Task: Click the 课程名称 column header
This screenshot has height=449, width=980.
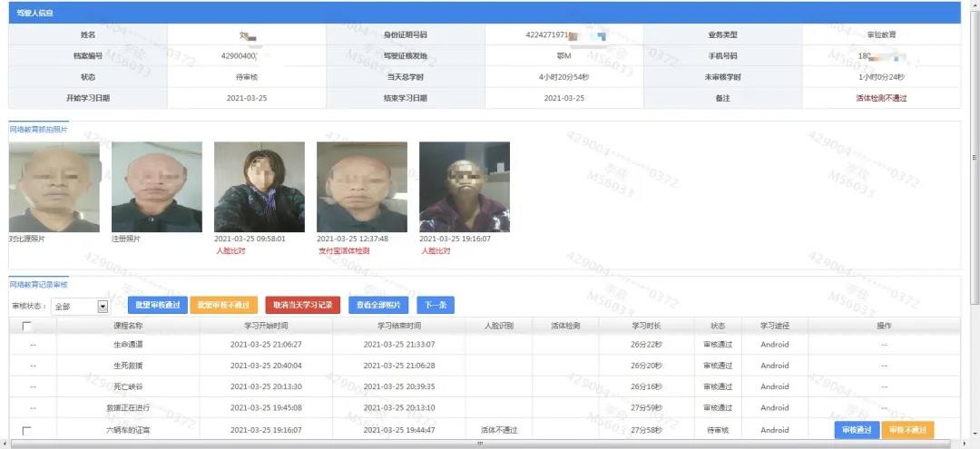Action: click(x=128, y=326)
